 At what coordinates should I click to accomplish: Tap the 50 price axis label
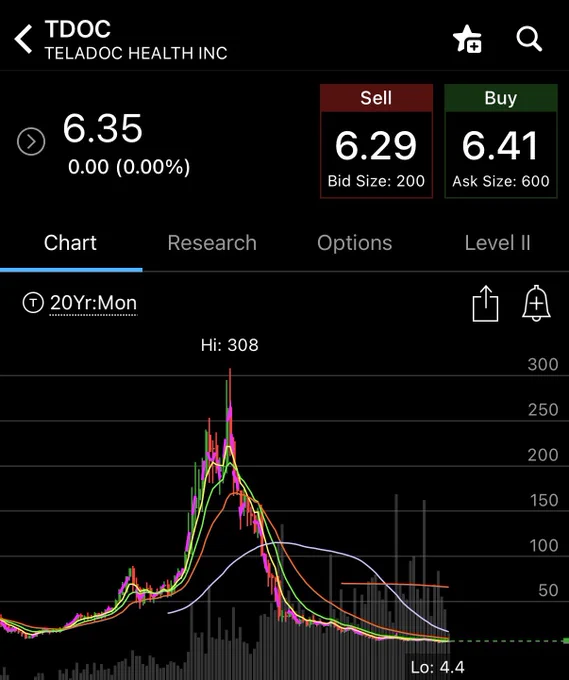tap(548, 590)
